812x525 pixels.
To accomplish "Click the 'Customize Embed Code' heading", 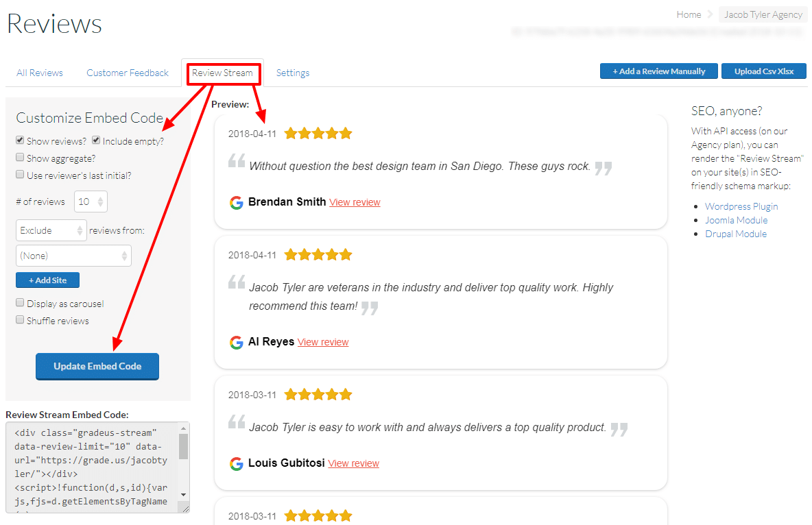I will pos(90,118).
